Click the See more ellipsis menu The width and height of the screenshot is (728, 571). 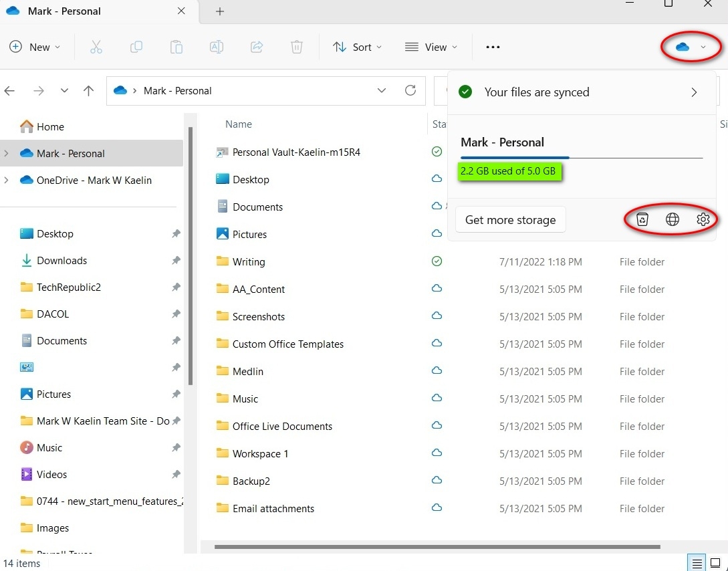click(493, 47)
